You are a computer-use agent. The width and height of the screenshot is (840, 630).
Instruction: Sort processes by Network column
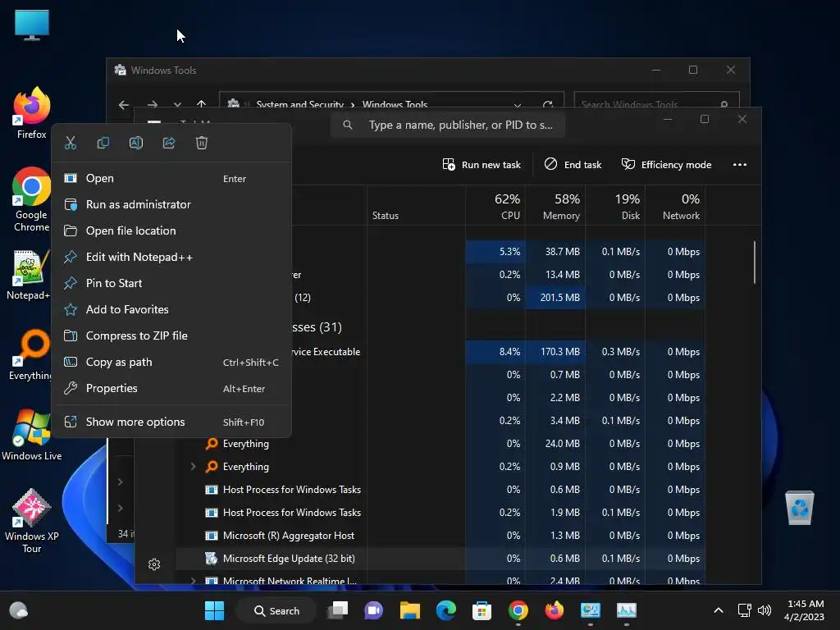(676, 206)
